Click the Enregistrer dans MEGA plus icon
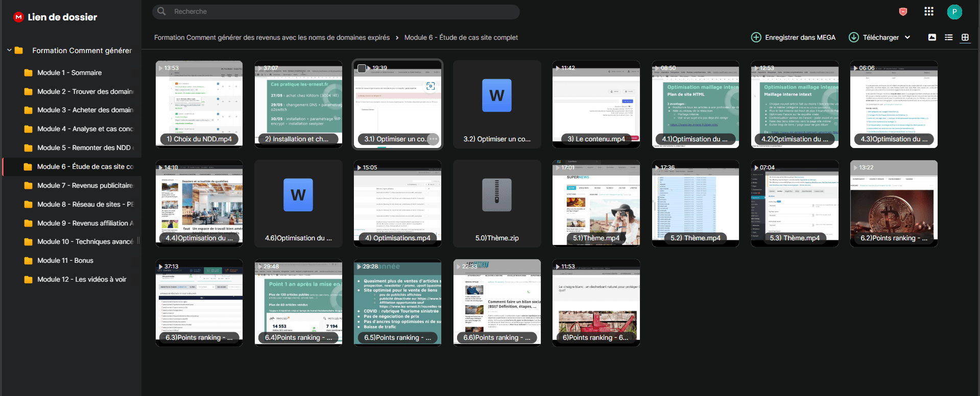 (x=756, y=37)
